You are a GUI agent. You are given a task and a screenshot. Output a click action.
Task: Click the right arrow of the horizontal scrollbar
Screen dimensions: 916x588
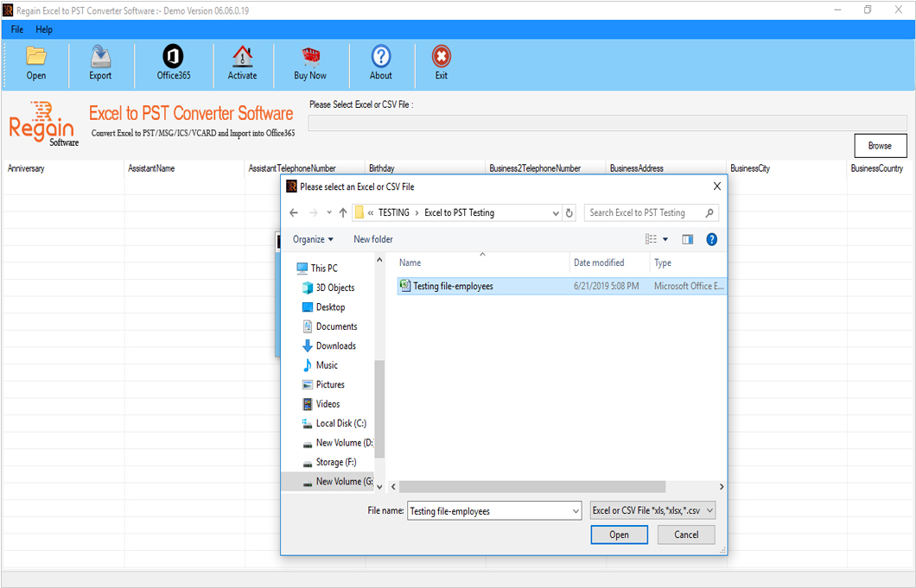[720, 486]
